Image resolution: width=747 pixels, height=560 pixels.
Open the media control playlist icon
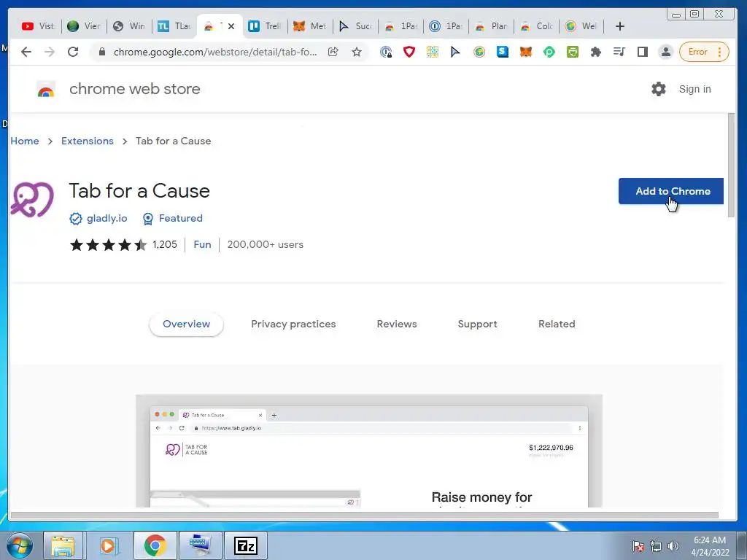click(619, 52)
